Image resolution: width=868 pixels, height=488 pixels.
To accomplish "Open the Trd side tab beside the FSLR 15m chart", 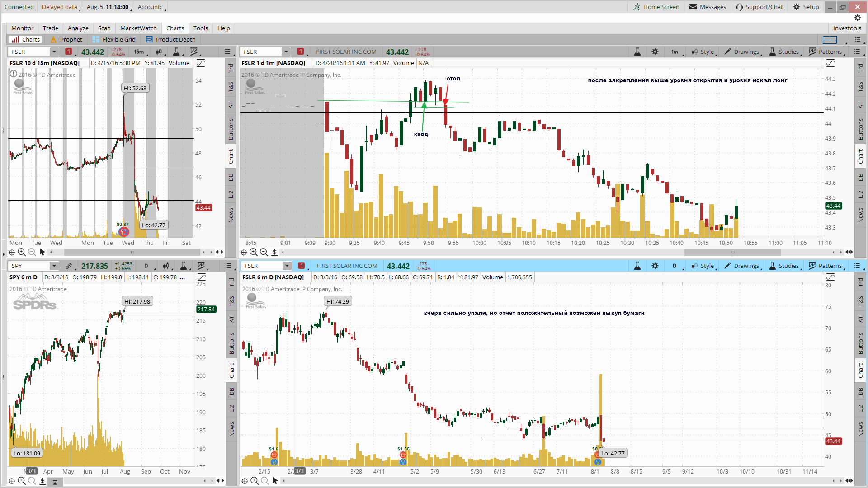I will pos(231,68).
